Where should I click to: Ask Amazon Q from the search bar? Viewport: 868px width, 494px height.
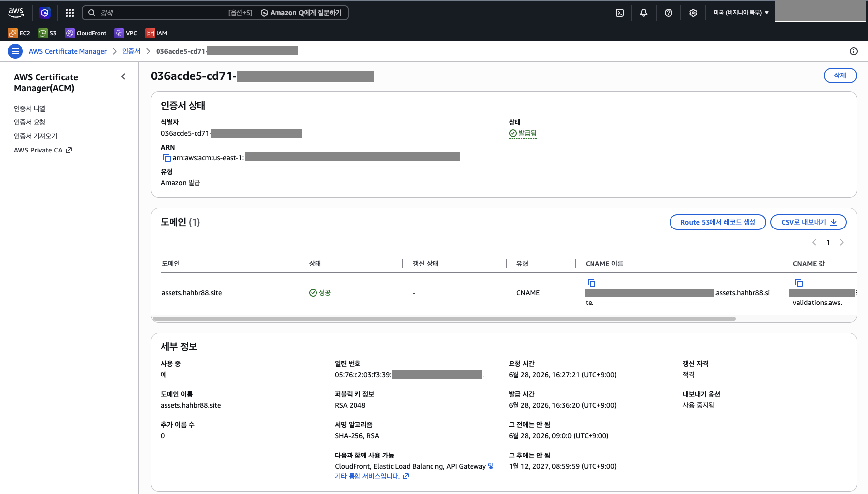(x=301, y=13)
